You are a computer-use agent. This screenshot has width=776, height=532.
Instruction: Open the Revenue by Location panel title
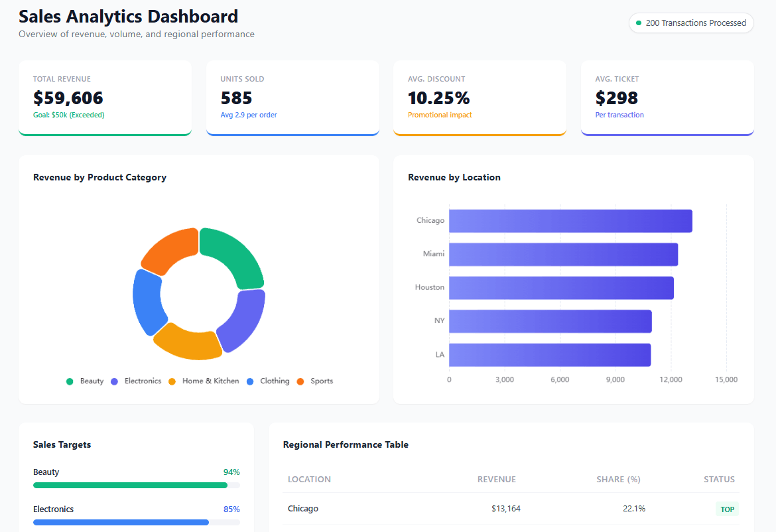pyautogui.click(x=455, y=177)
